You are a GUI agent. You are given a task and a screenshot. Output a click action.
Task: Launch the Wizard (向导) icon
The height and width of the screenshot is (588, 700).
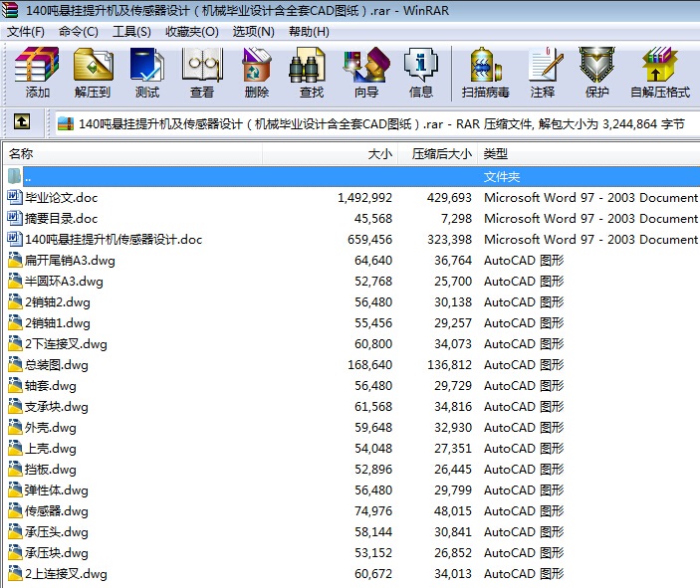tap(366, 65)
